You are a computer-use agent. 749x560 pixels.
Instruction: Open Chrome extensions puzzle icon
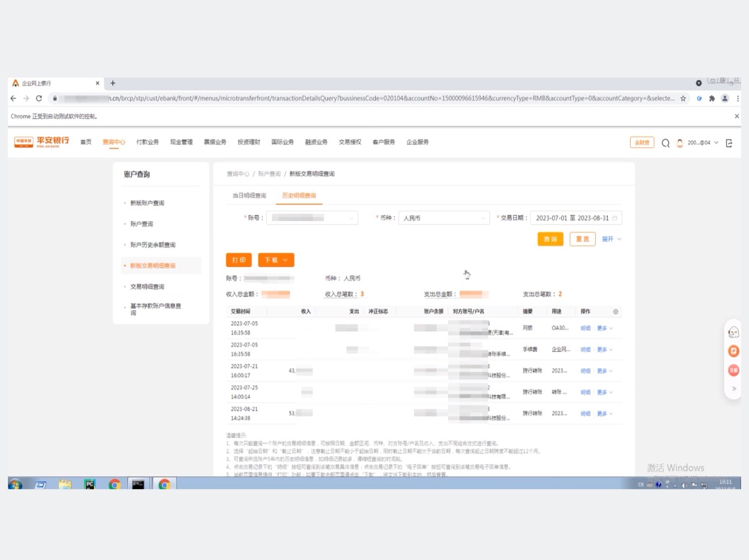click(712, 99)
